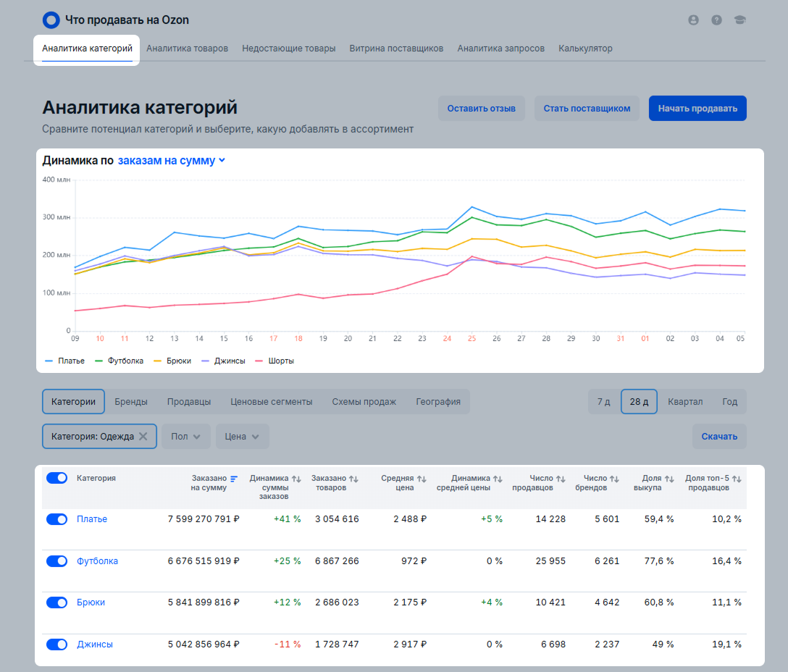This screenshot has width=788, height=672.
Task: Toggle the Джинсы row switch
Action: (x=56, y=644)
